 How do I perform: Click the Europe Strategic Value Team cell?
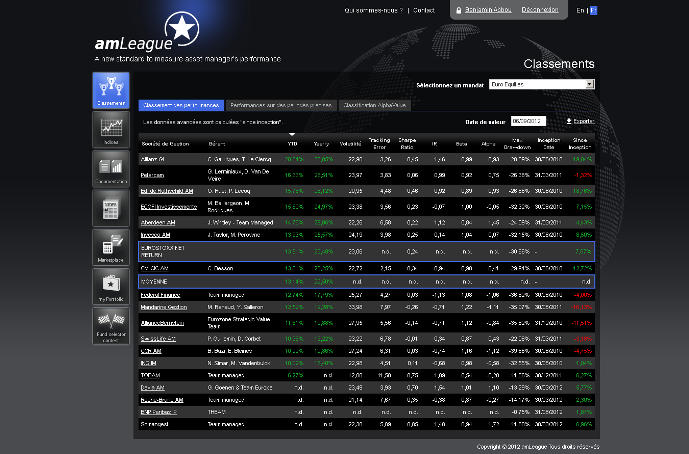click(239, 323)
